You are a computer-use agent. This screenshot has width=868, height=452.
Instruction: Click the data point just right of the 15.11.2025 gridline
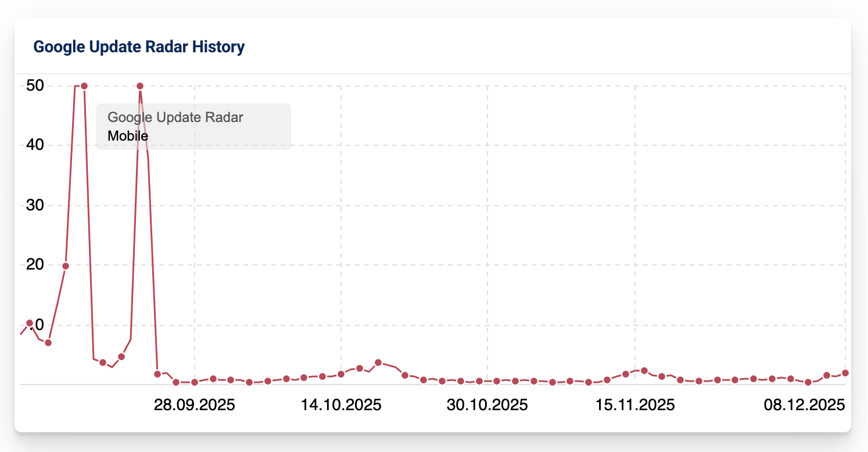point(644,371)
